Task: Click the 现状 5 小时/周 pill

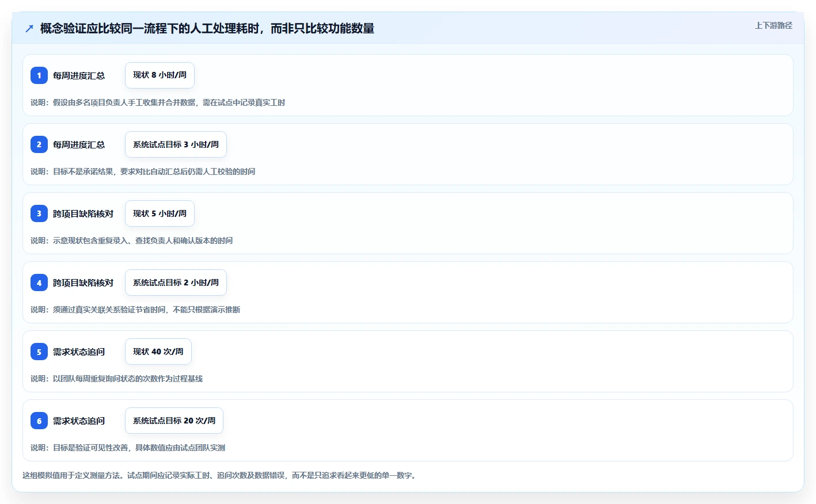Action: [160, 213]
